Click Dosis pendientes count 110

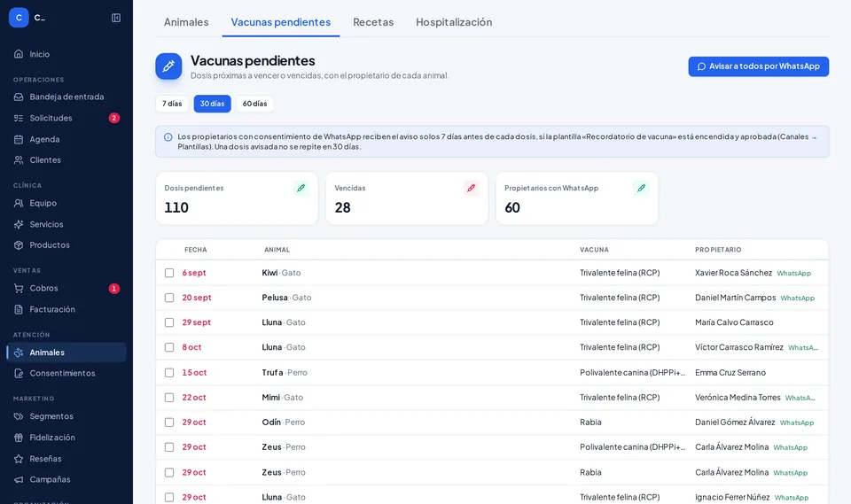point(176,208)
